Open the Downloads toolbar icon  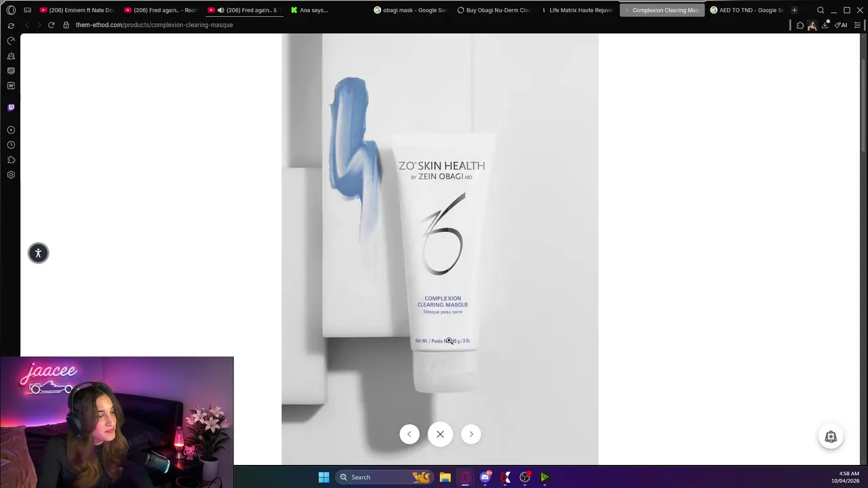click(x=825, y=25)
